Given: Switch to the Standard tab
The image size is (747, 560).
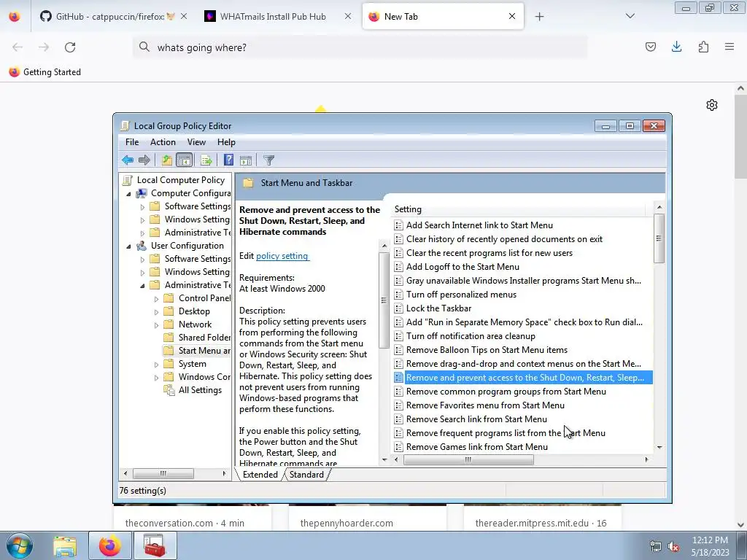Looking at the screenshot, I should 306,474.
